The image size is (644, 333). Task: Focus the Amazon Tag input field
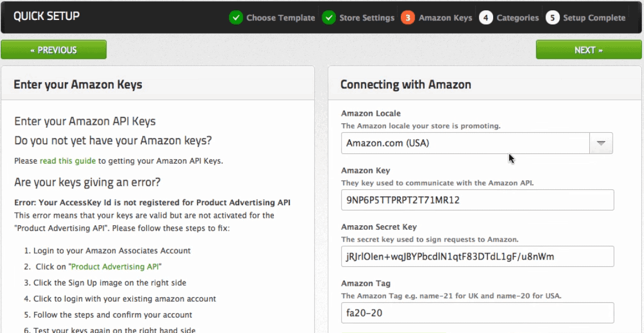pyautogui.click(x=478, y=313)
